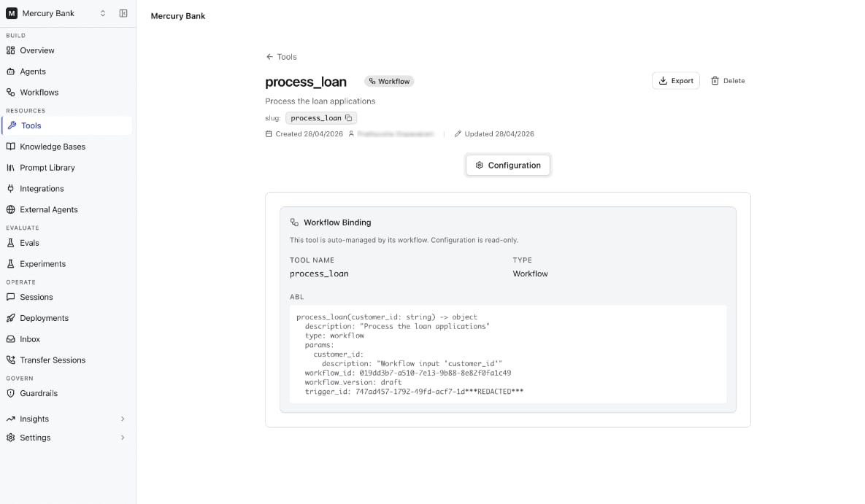Click 'Created 28/04/2026' text
865x504 pixels.
coord(309,133)
